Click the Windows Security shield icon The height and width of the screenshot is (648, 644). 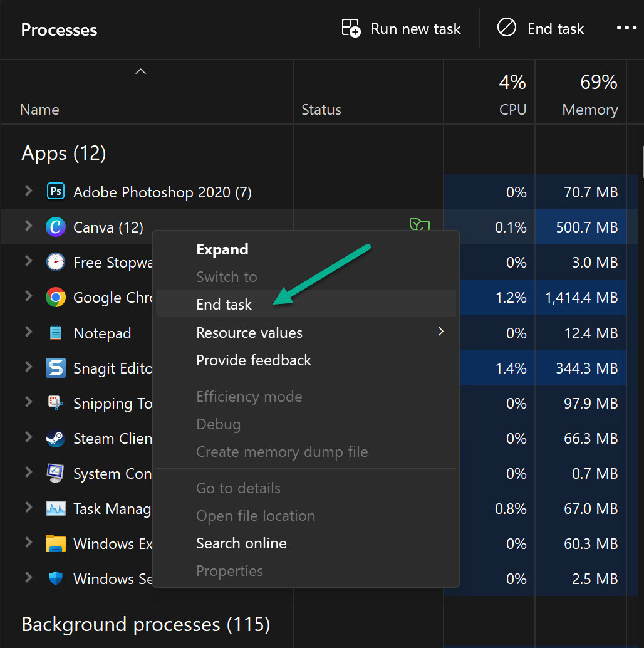[56, 578]
